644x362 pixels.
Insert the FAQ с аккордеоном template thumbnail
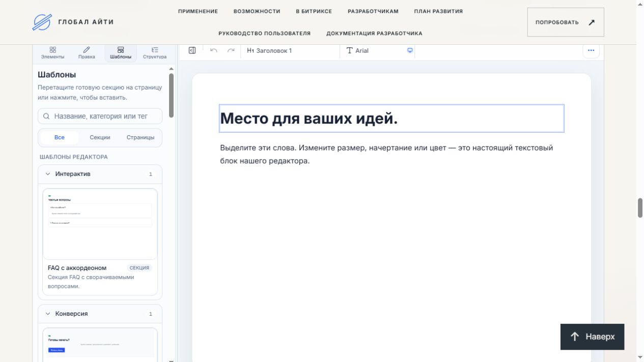point(100,224)
